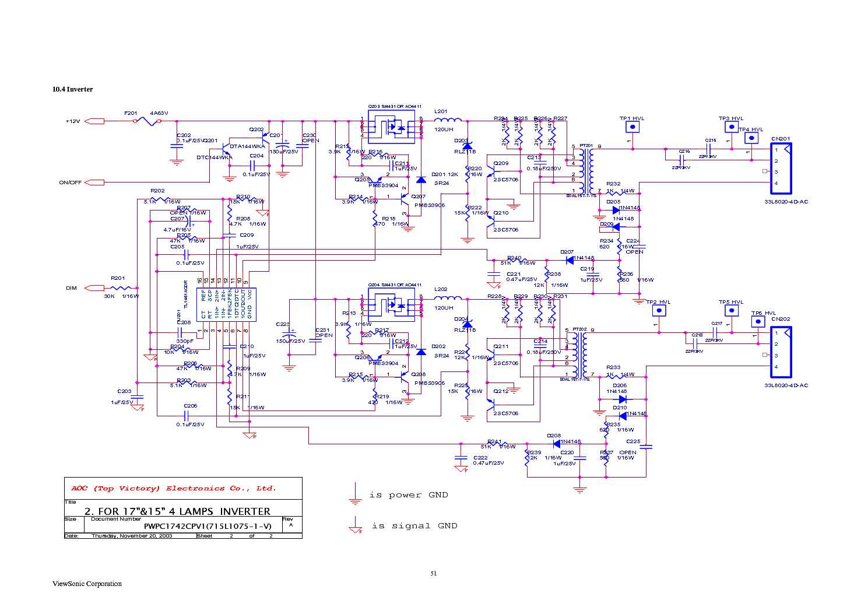868x614 pixels.
Task: Select the power GND symbol in the legend
Action: tap(354, 494)
